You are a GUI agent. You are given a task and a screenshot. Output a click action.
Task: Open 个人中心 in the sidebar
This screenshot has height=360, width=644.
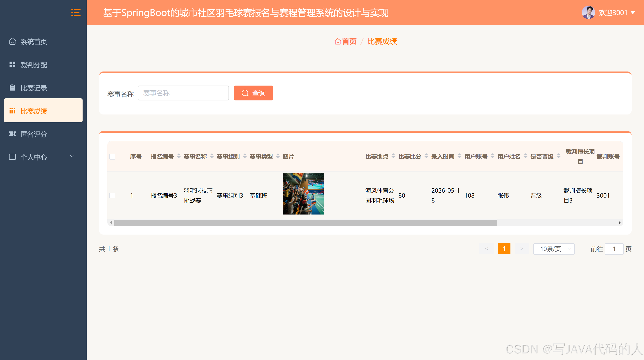(43, 157)
